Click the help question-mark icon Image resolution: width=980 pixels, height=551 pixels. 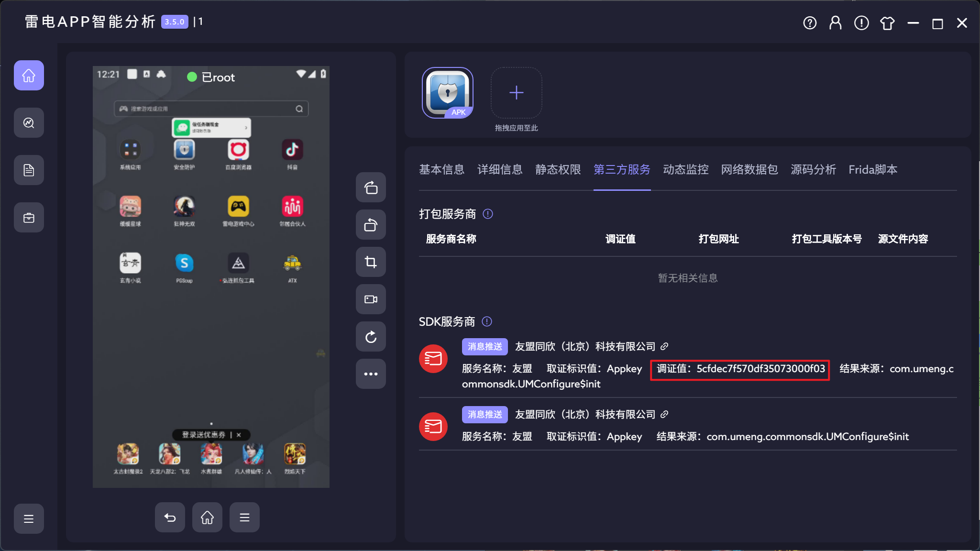809,22
